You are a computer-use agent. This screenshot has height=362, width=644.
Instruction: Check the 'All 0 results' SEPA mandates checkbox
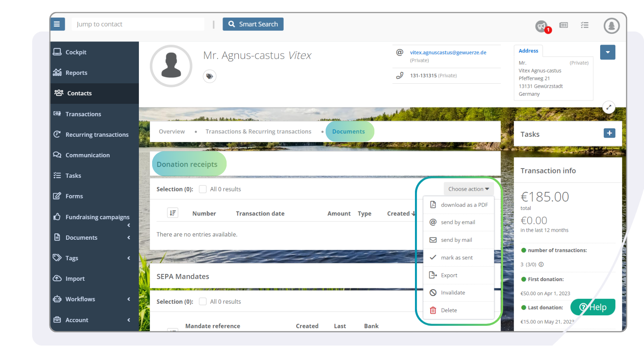click(x=202, y=301)
